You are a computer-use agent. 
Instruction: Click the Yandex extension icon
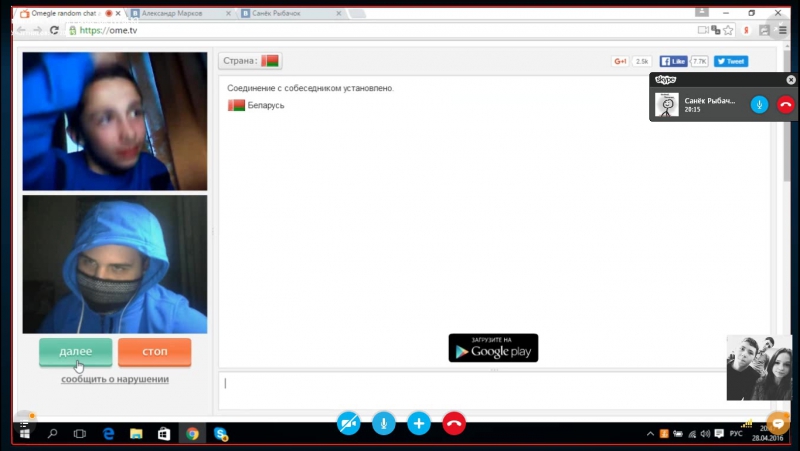click(x=746, y=30)
